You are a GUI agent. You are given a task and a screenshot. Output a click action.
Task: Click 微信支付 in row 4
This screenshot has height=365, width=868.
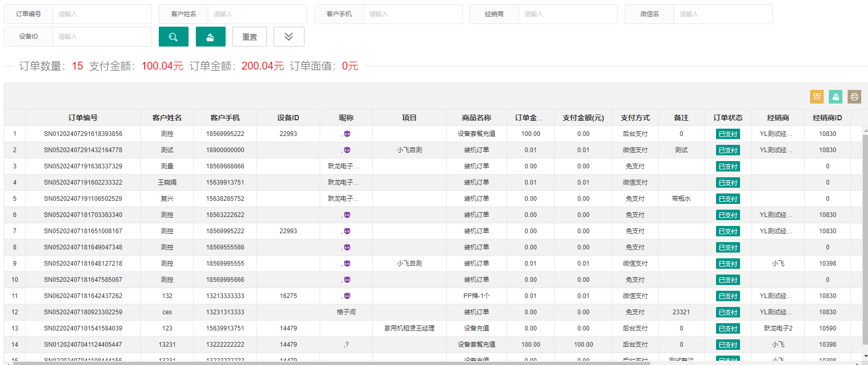pyautogui.click(x=635, y=182)
